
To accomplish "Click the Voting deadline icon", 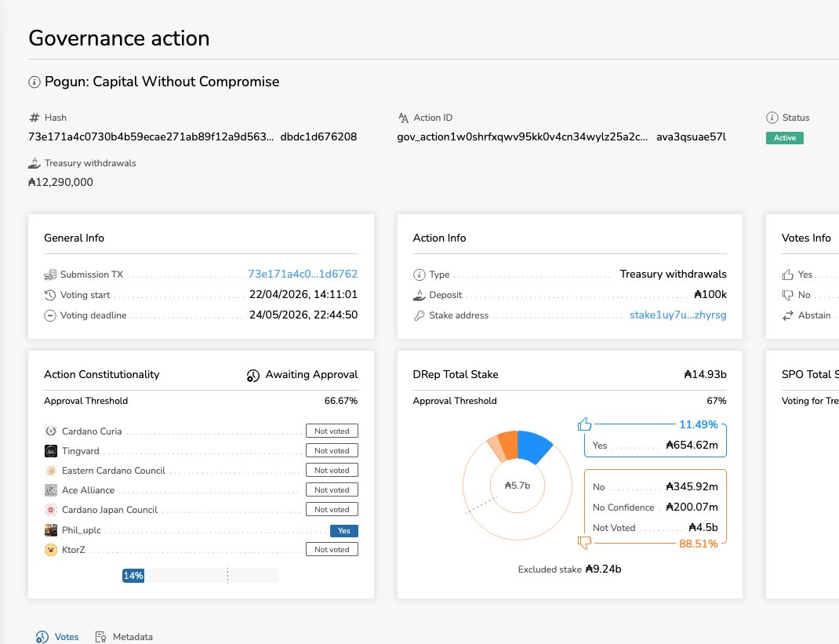I will tap(50, 315).
